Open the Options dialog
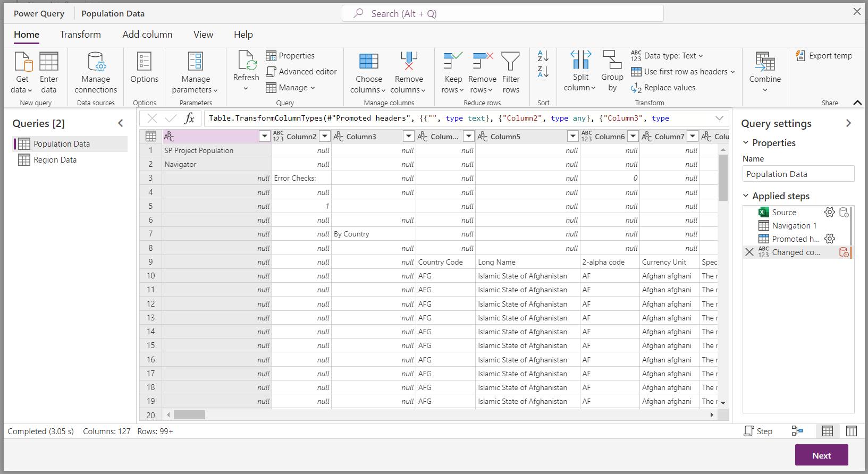Viewport: 868px width, 474px height. point(144,68)
